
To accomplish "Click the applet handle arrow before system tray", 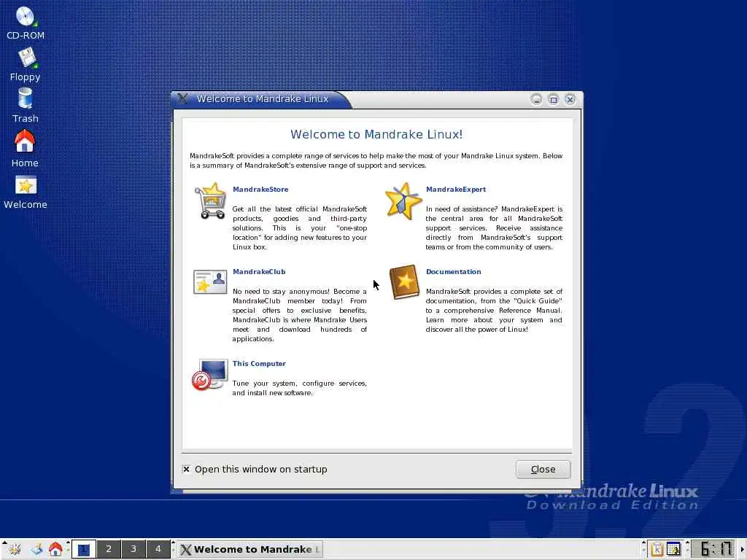I will click(644, 542).
